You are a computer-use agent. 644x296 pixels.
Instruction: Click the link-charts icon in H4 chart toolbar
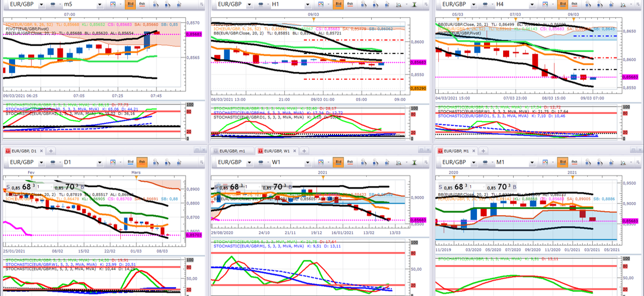[485, 4]
